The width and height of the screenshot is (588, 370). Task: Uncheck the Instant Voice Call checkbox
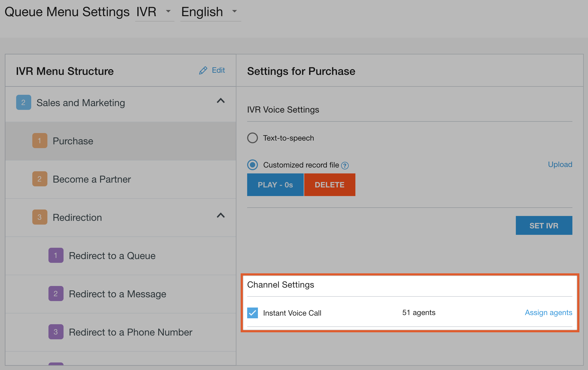253,313
